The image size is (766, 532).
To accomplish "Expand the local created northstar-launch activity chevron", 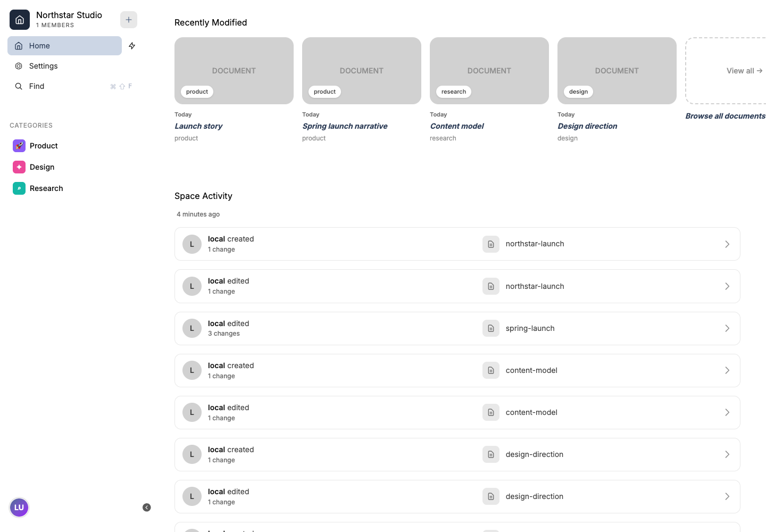I will click(x=727, y=244).
